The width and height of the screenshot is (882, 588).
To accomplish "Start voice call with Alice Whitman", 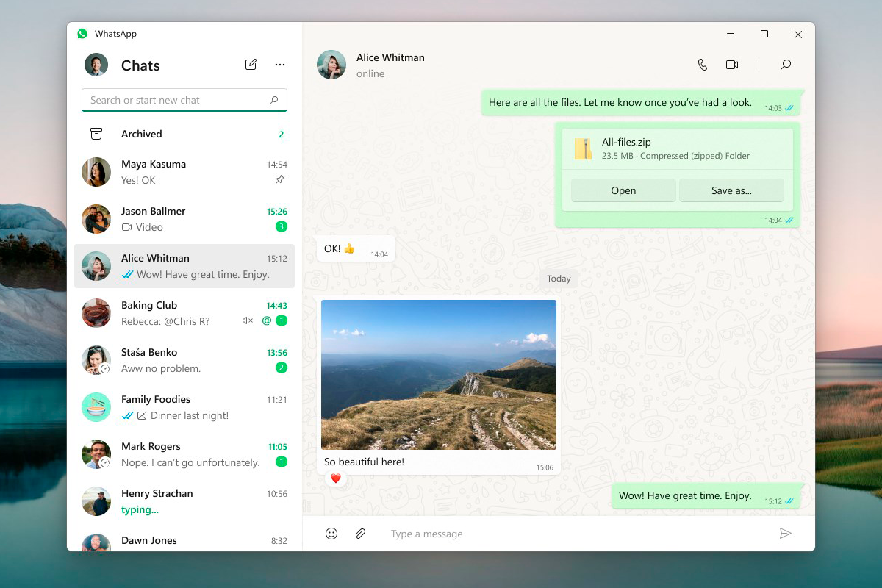I will click(703, 65).
